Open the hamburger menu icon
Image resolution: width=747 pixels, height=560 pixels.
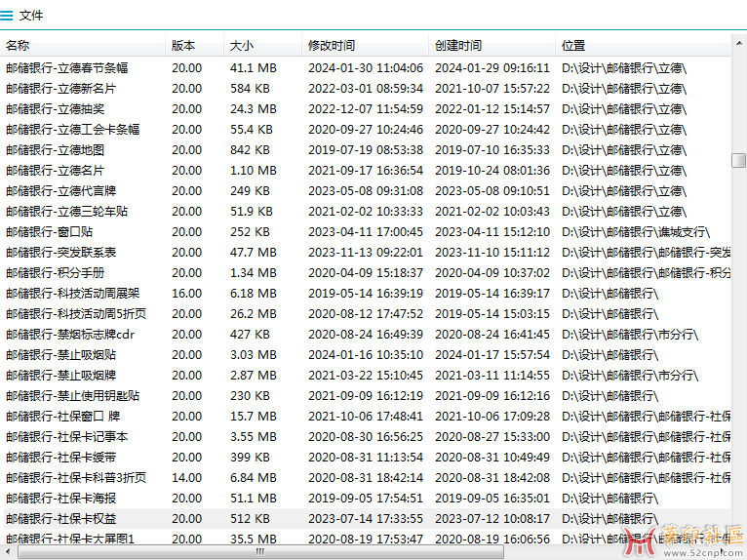(7, 16)
